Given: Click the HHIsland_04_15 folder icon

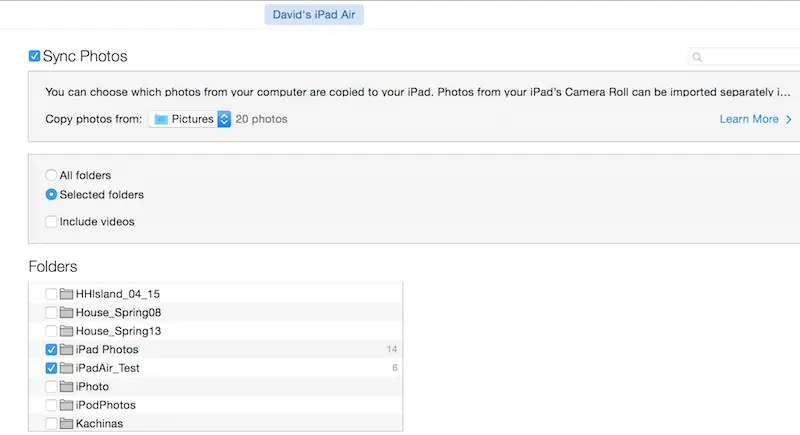Looking at the screenshot, I should click(x=67, y=294).
